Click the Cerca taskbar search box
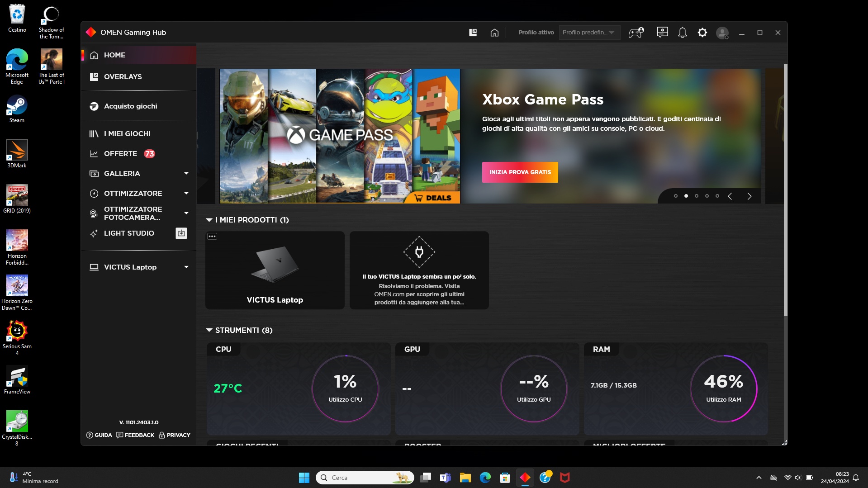This screenshot has width=868, height=488. [365, 478]
